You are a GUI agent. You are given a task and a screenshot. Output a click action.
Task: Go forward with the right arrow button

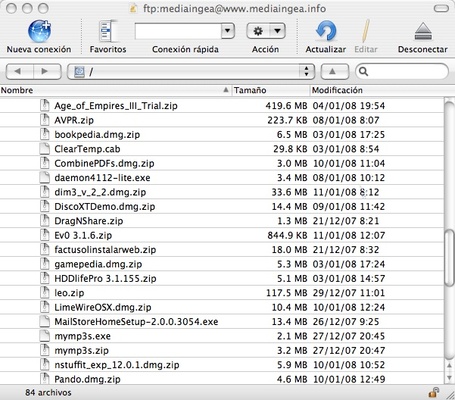[x=47, y=71]
